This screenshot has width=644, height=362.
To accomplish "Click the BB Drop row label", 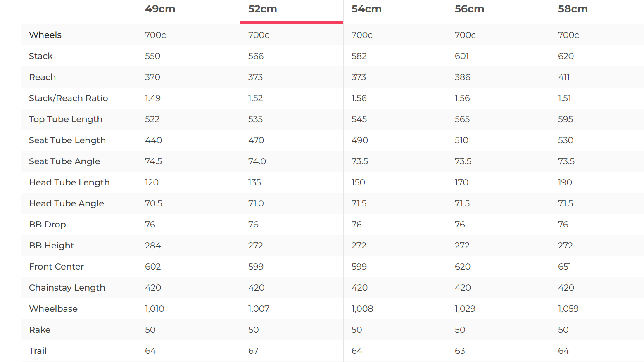I will tap(48, 225).
